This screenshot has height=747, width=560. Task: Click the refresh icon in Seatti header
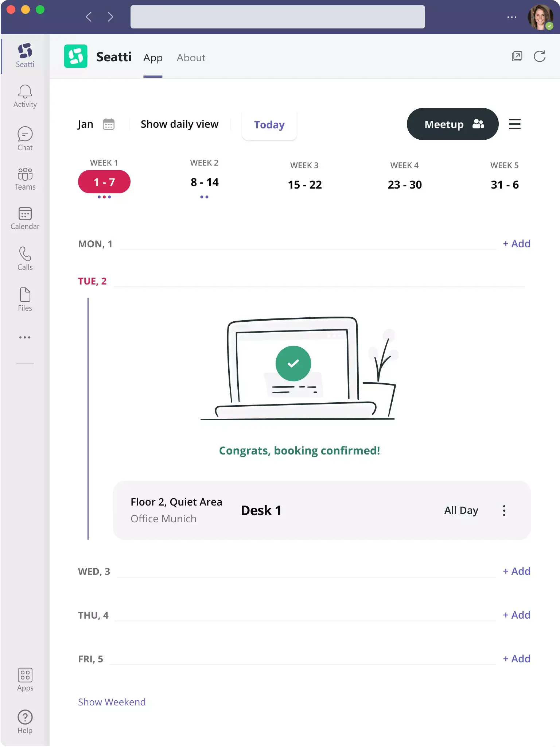(540, 57)
